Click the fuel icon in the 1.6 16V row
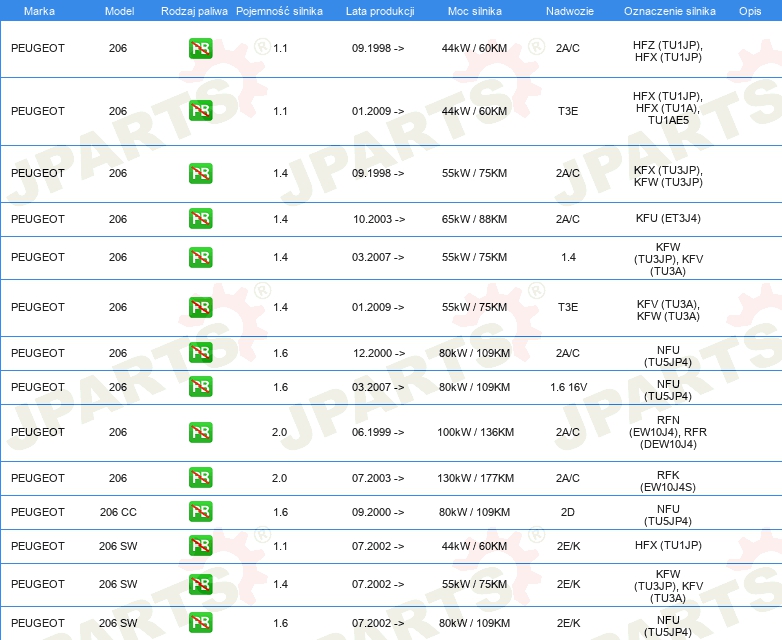The width and height of the screenshot is (782, 640). pos(200,387)
